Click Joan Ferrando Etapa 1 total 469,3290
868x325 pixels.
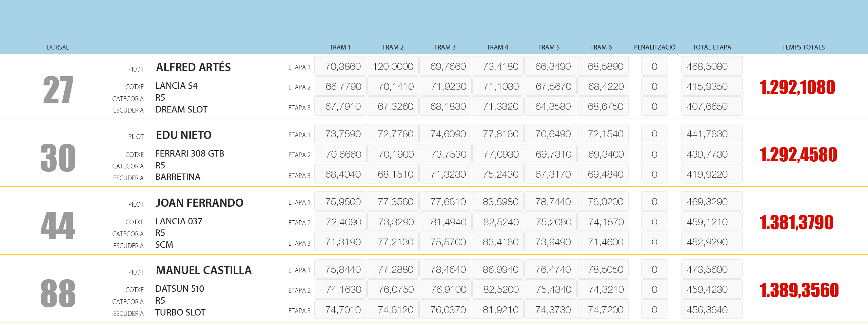(711, 202)
